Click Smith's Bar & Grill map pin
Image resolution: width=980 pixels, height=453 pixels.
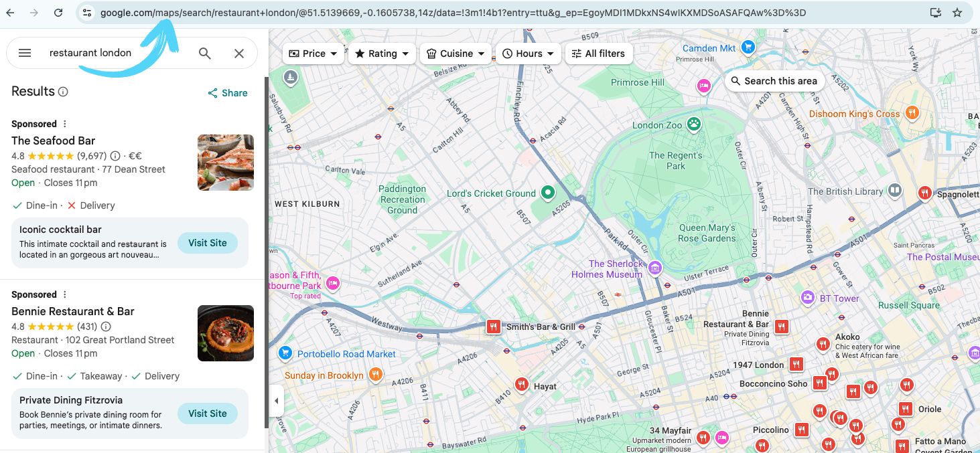tap(493, 327)
